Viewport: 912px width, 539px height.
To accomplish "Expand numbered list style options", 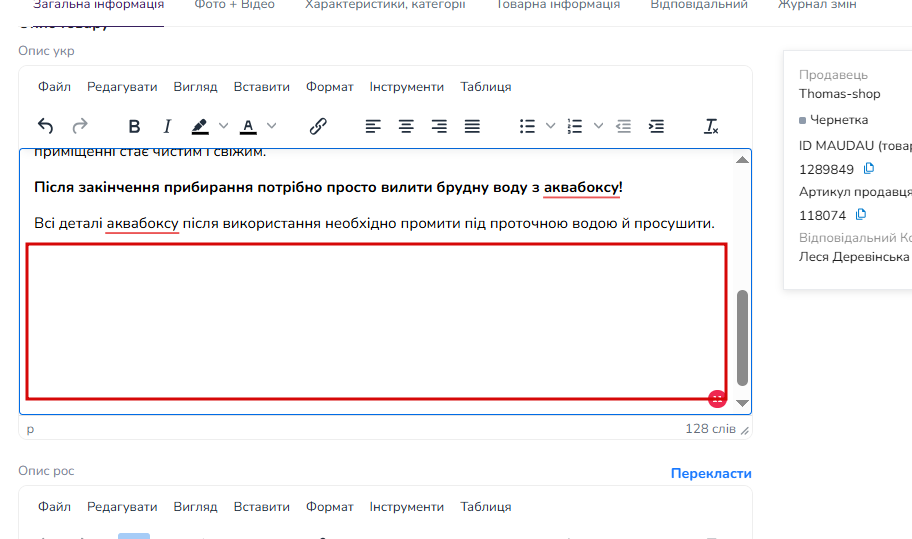I will pyautogui.click(x=598, y=126).
